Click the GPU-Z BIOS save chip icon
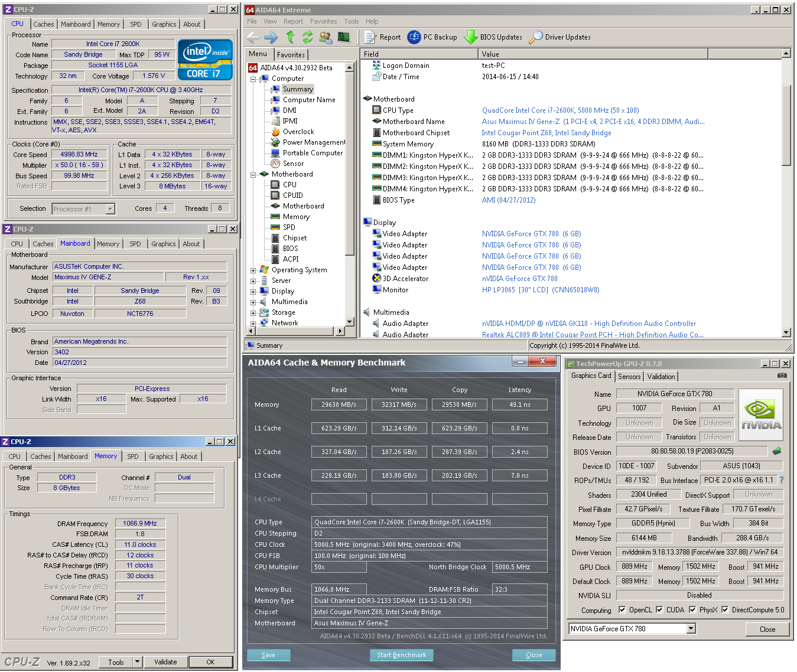 777,451
